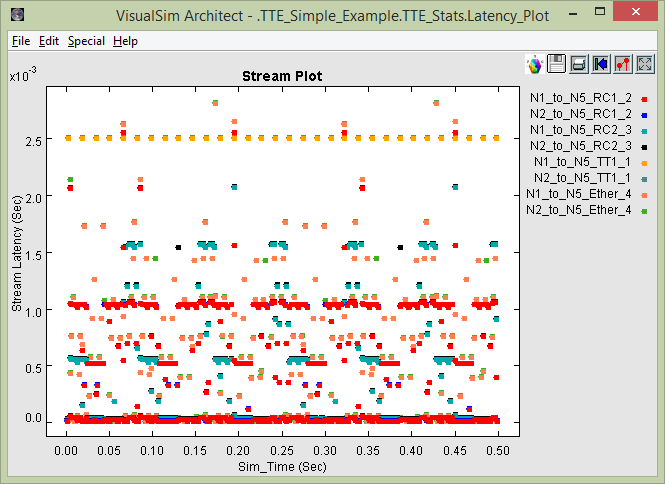665x484 pixels.
Task: Click the floppy disk save icon
Action: coord(557,65)
